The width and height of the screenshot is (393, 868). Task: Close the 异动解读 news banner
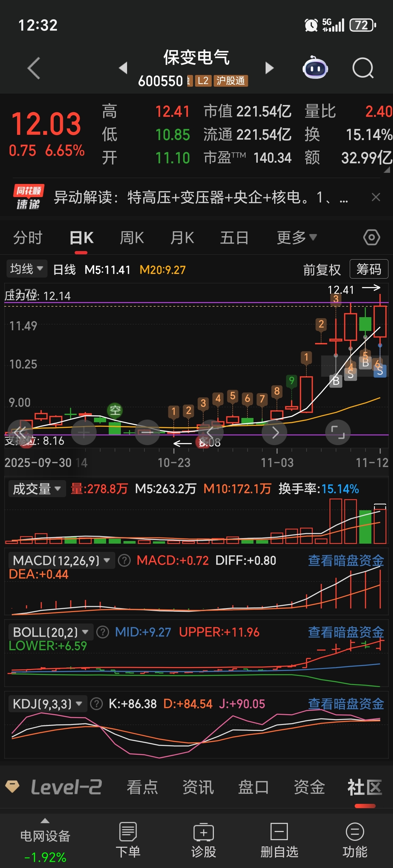tap(376, 197)
